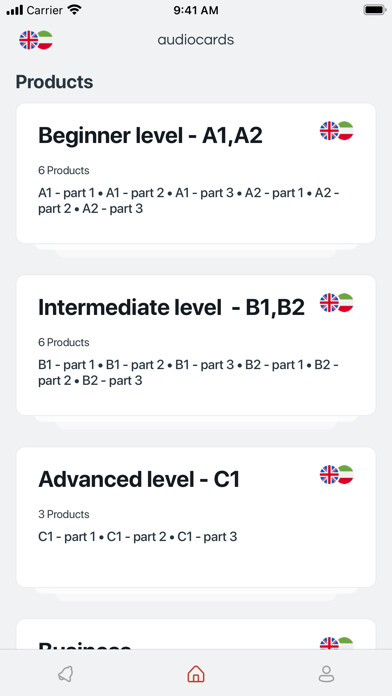
Task: Open the partially visible Business card
Action: tap(196, 634)
